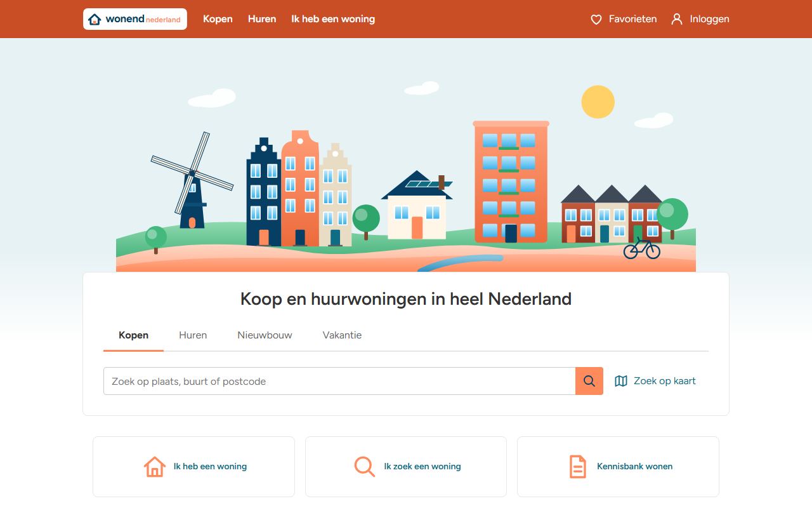Switch to the Huren search tab
This screenshot has width=812, height=508.
(x=193, y=335)
